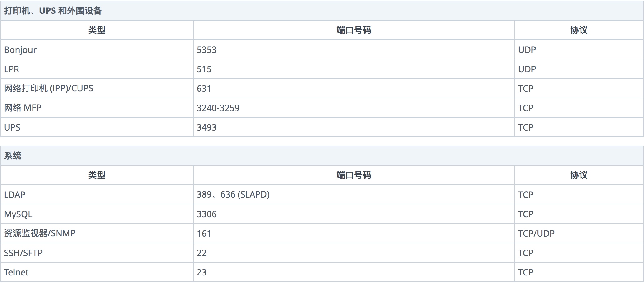Click port range 3240-3259
Screen dimensions: 644x283
[218, 108]
